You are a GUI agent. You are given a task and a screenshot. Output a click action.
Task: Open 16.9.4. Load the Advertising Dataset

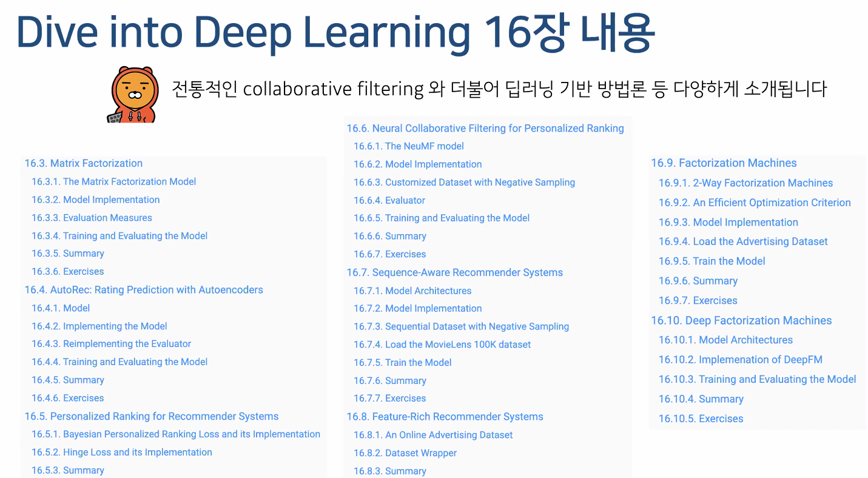(743, 242)
